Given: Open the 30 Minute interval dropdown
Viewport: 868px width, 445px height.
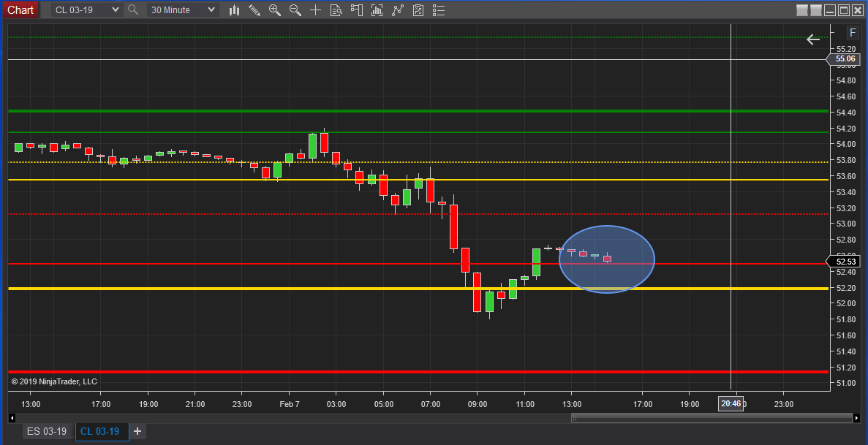Looking at the screenshot, I should click(x=183, y=10).
